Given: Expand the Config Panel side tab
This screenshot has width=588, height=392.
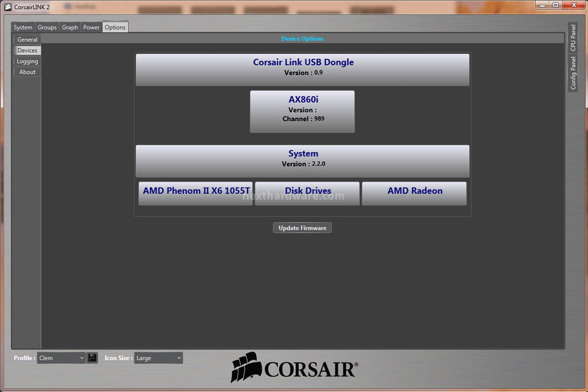Looking at the screenshot, I should (573, 73).
